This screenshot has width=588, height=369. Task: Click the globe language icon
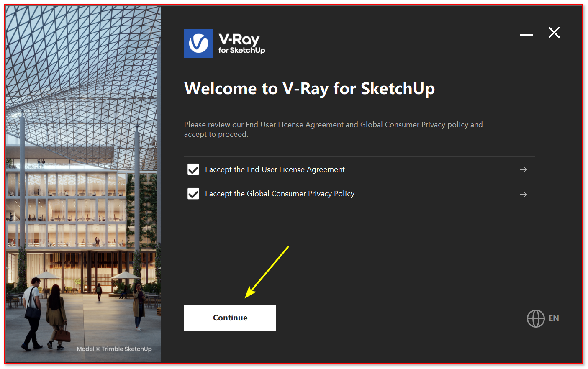point(536,318)
